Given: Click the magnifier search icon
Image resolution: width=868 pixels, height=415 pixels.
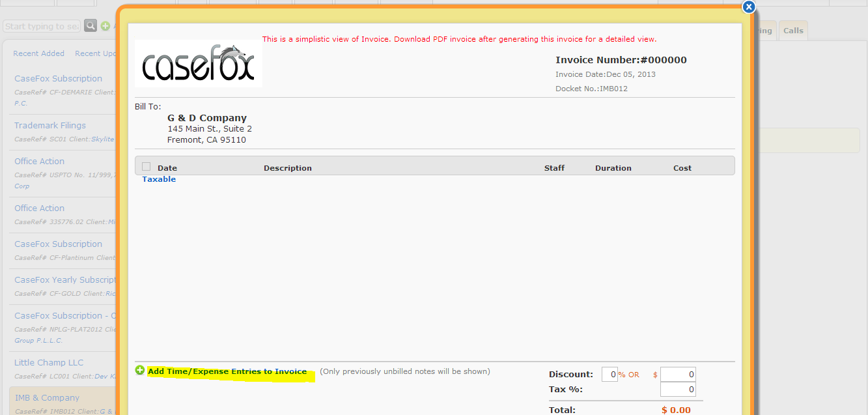Looking at the screenshot, I should point(91,26).
